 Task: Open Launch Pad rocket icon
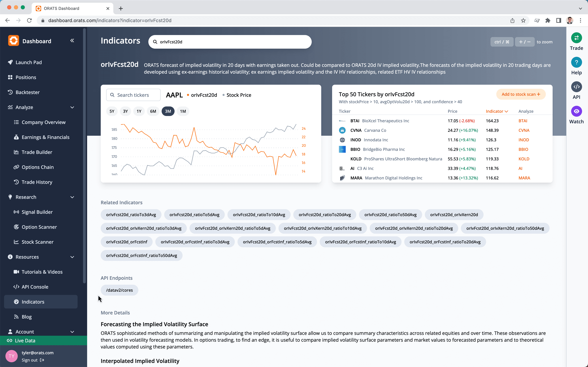[x=10, y=62]
